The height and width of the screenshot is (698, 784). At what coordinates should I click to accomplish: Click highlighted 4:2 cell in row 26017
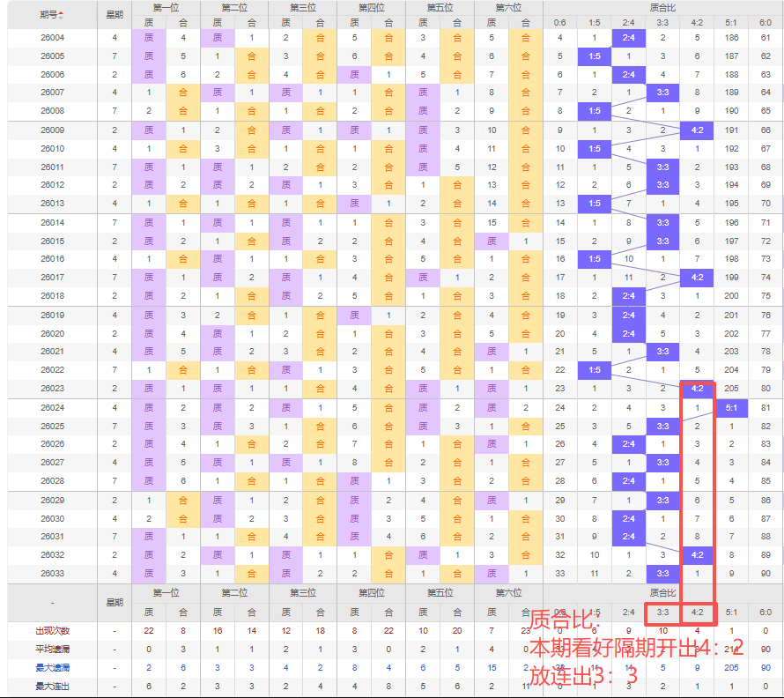point(697,278)
